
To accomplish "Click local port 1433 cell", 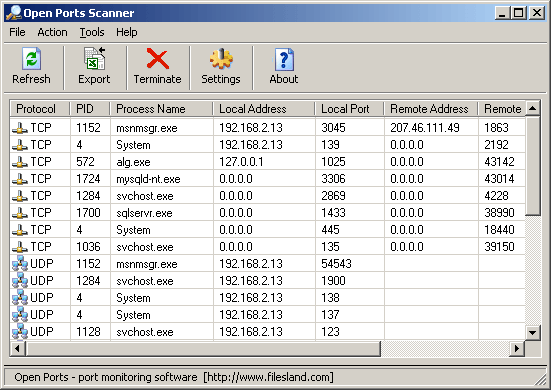I will [x=333, y=213].
